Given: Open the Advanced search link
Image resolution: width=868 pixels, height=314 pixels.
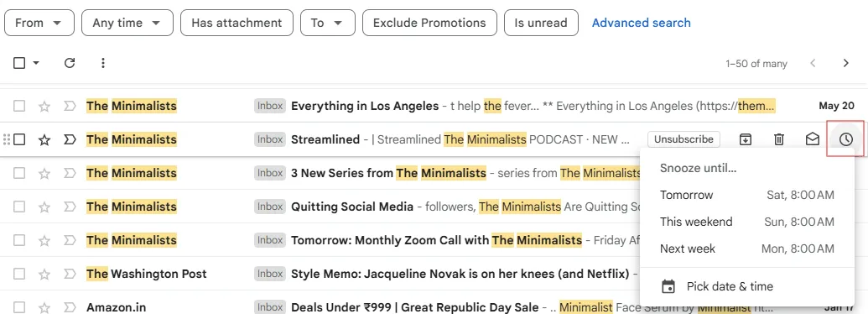Looking at the screenshot, I should 641,23.
